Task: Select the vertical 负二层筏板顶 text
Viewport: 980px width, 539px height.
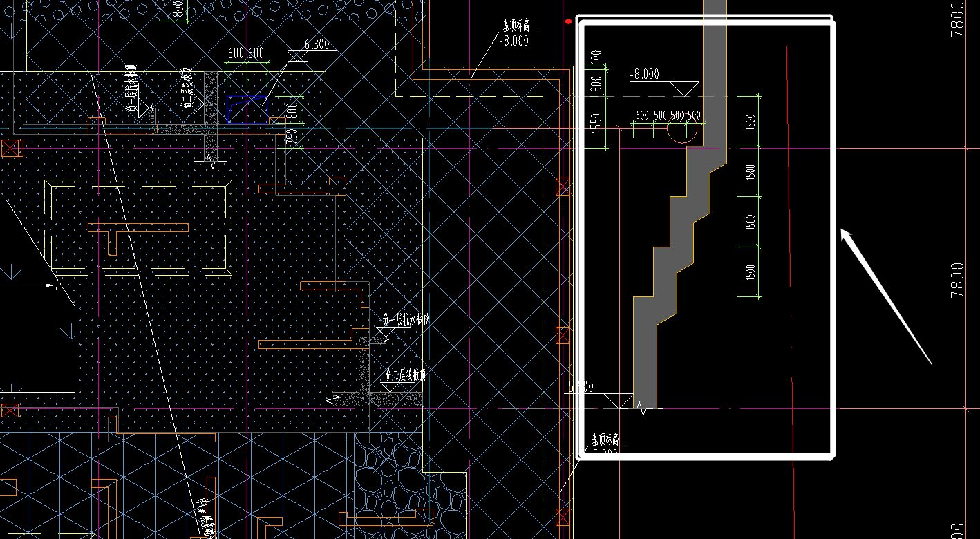Action: [187, 88]
